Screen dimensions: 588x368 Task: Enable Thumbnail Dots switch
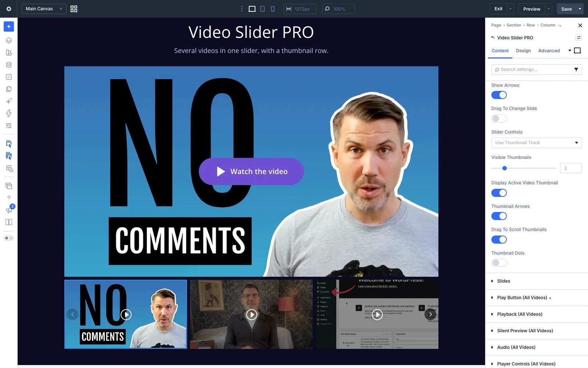click(x=499, y=263)
